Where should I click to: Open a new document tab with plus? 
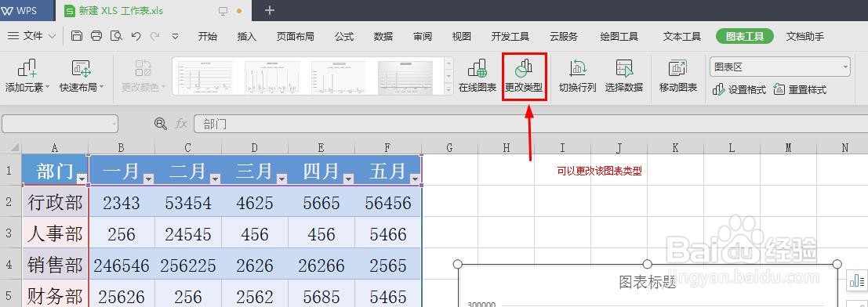point(270,10)
